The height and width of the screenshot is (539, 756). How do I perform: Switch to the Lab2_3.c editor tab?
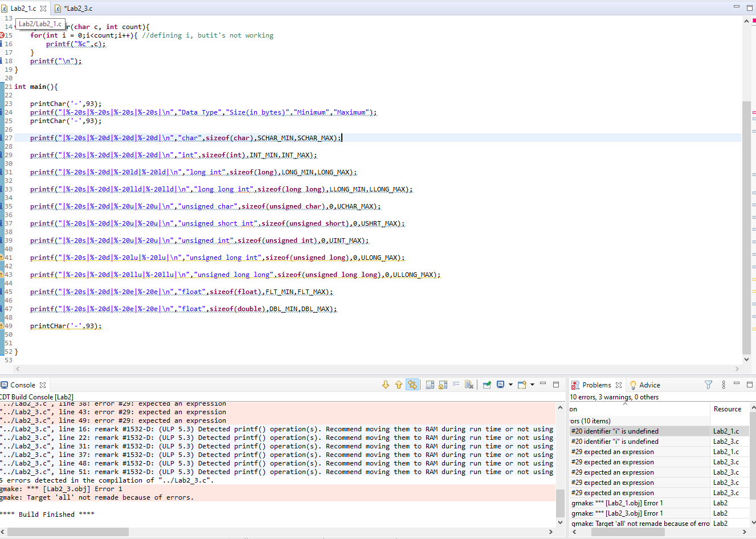point(77,8)
